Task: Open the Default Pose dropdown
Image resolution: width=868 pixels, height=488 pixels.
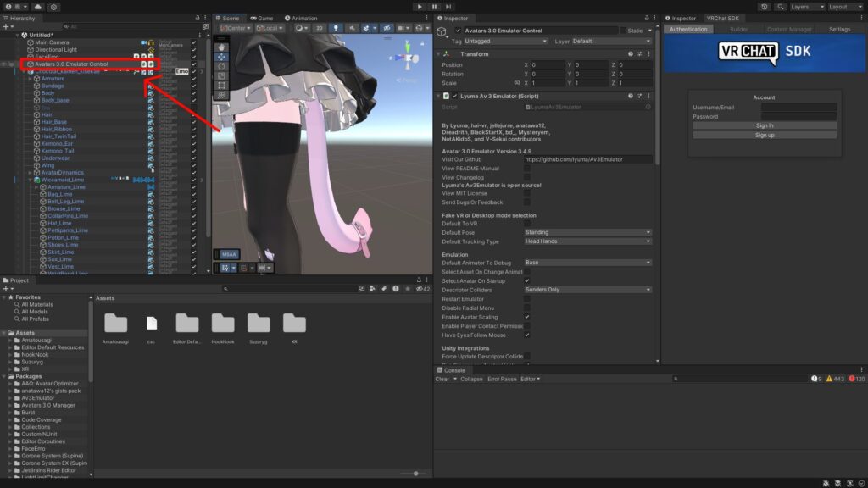Action: click(x=587, y=232)
